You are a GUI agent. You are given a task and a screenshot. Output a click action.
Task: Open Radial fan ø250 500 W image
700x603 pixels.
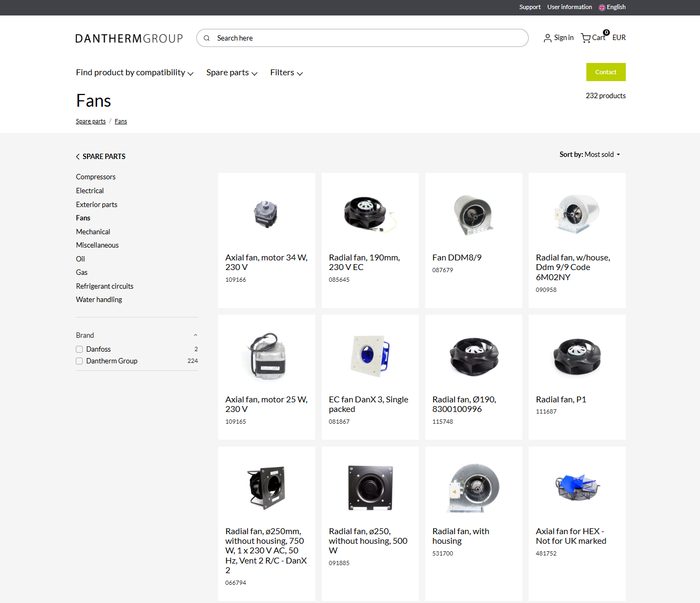370,488
